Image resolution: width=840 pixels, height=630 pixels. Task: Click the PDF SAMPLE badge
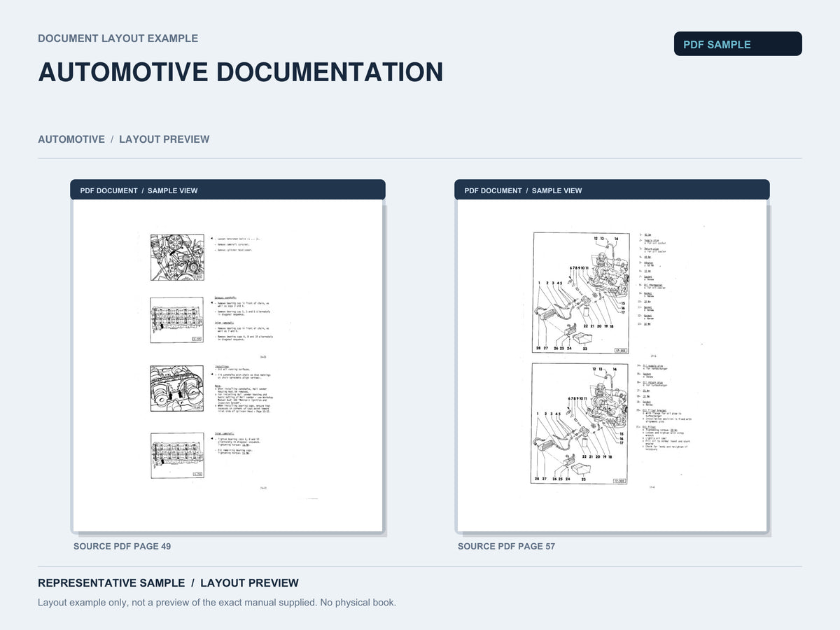click(738, 44)
